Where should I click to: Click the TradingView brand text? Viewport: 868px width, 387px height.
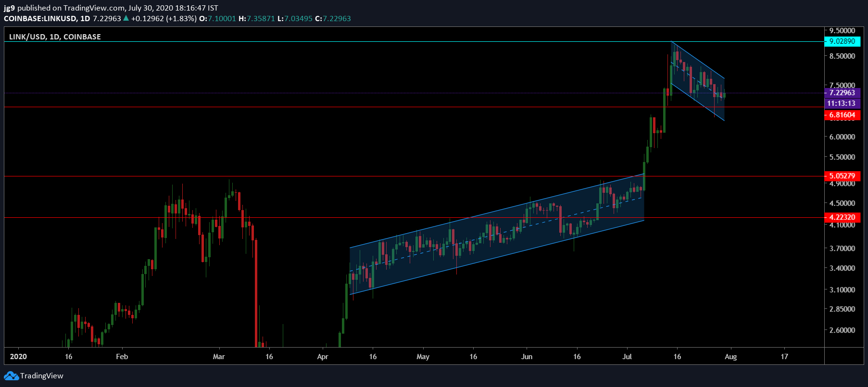pos(42,375)
